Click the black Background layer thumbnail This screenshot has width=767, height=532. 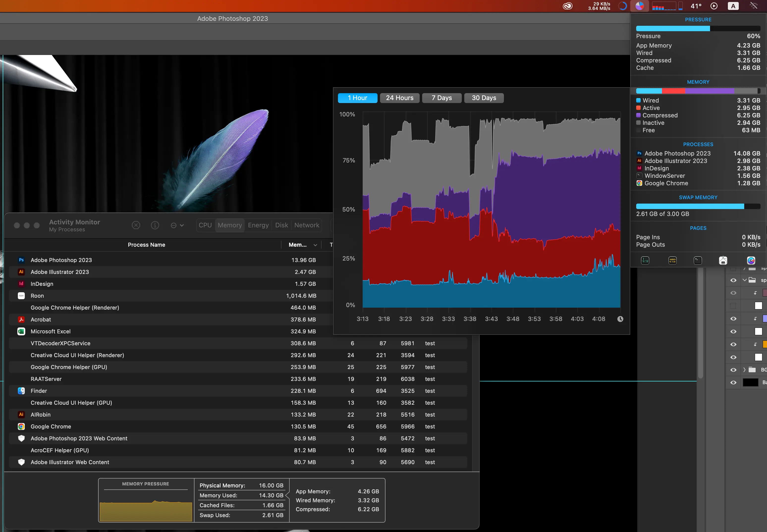click(750, 383)
